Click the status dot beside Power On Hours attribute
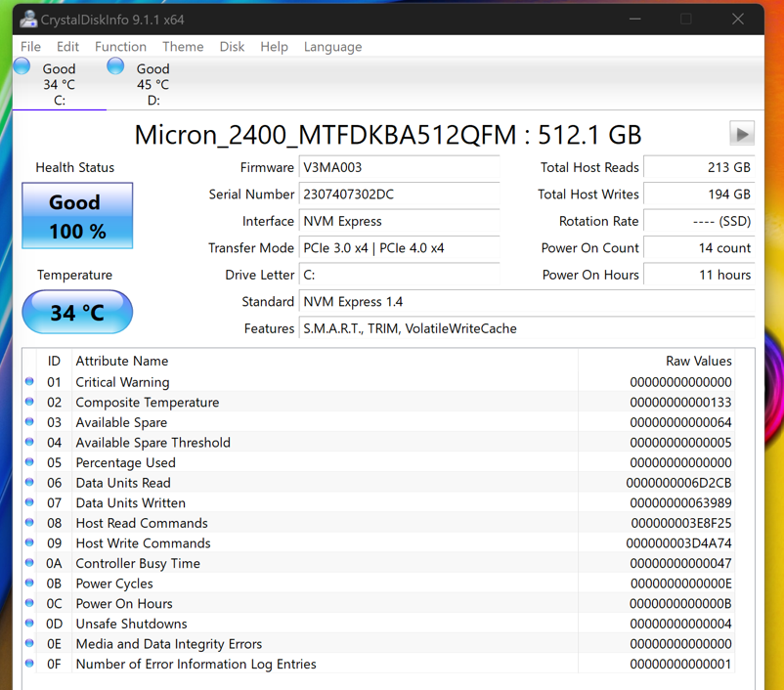The image size is (784, 690). [29, 603]
